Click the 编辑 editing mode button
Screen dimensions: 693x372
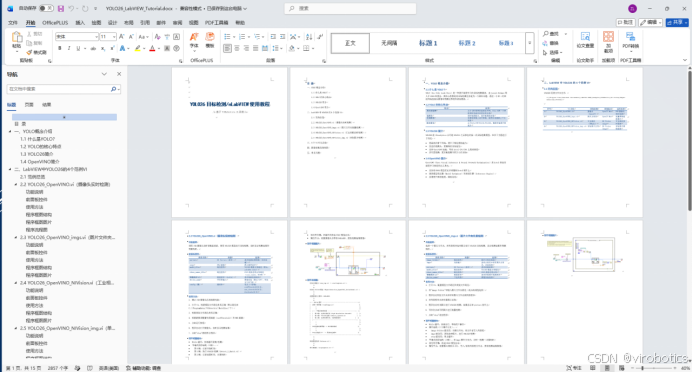tap(651, 22)
